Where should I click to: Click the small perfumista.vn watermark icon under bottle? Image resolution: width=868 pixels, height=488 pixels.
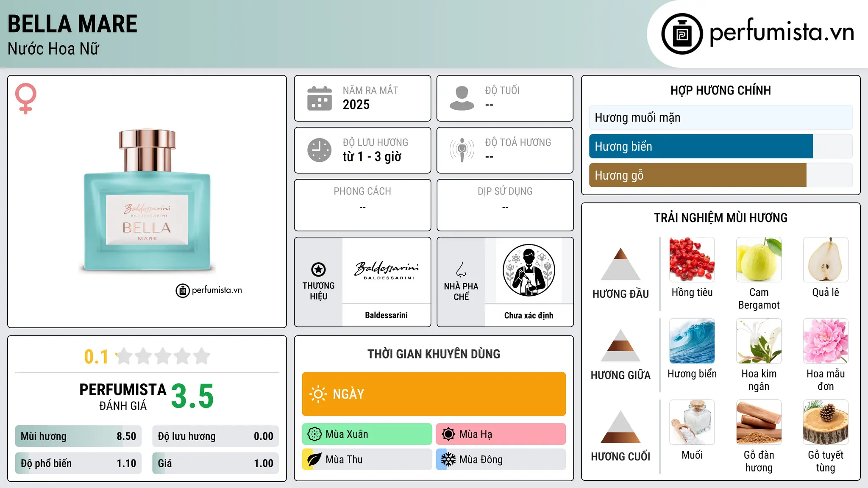tap(182, 291)
